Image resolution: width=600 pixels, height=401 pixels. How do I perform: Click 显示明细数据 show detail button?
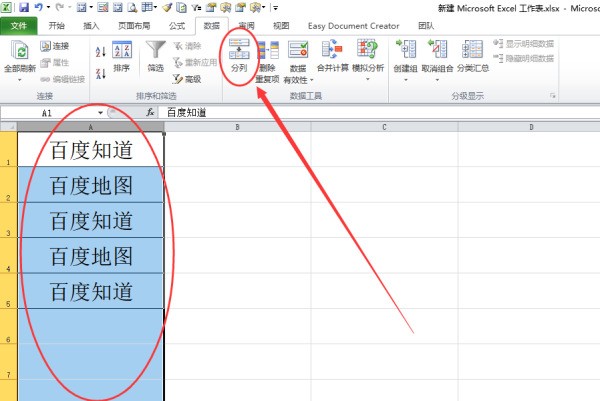pos(523,44)
